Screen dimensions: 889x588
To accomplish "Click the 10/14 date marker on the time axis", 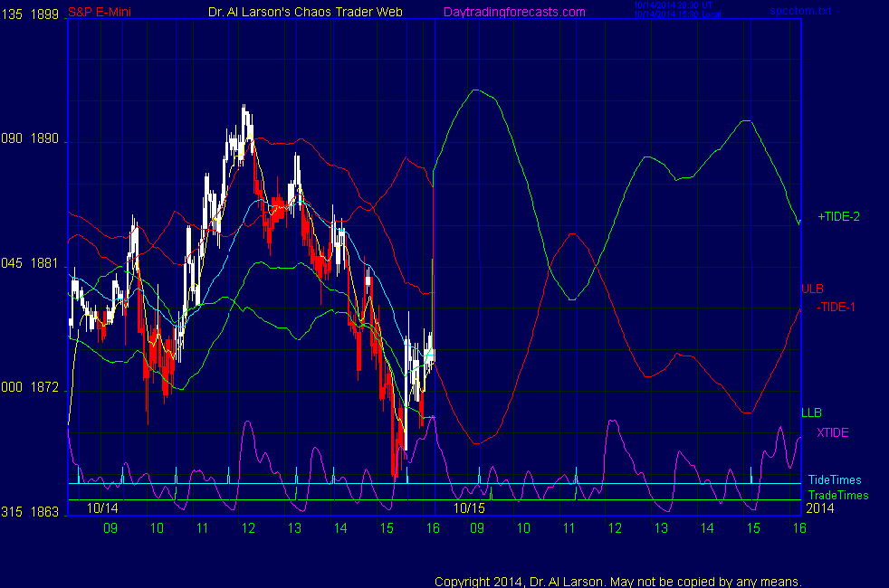I will point(103,508).
